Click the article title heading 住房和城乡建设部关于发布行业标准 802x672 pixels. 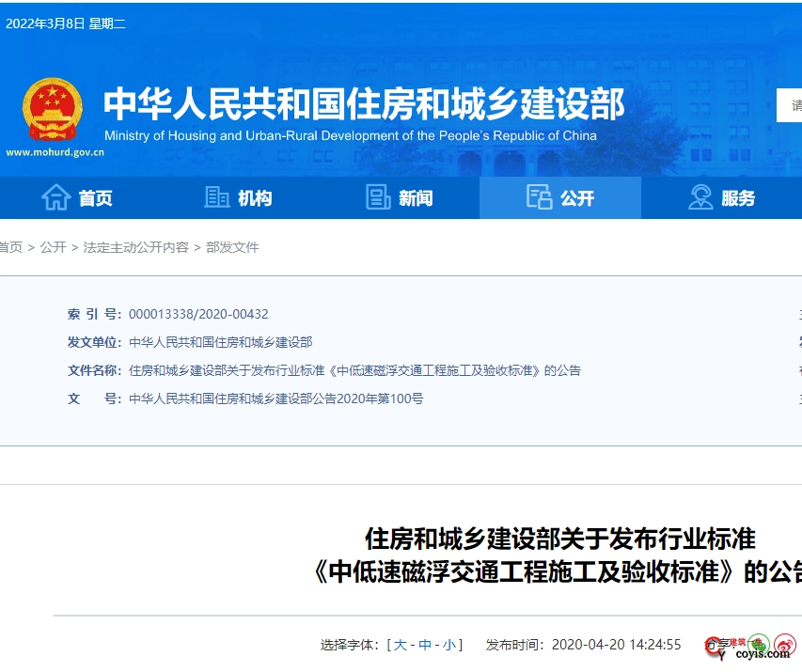560,539
